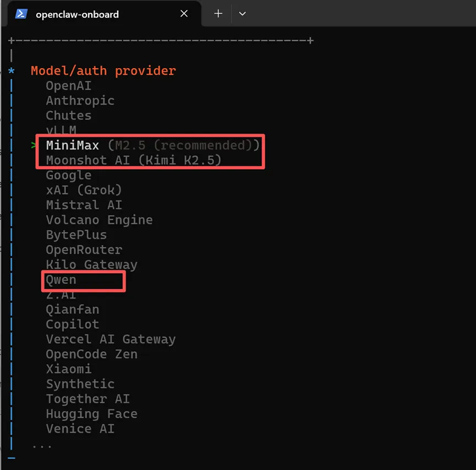Select the OpenAI provider
This screenshot has height=470, width=476.
(x=69, y=86)
